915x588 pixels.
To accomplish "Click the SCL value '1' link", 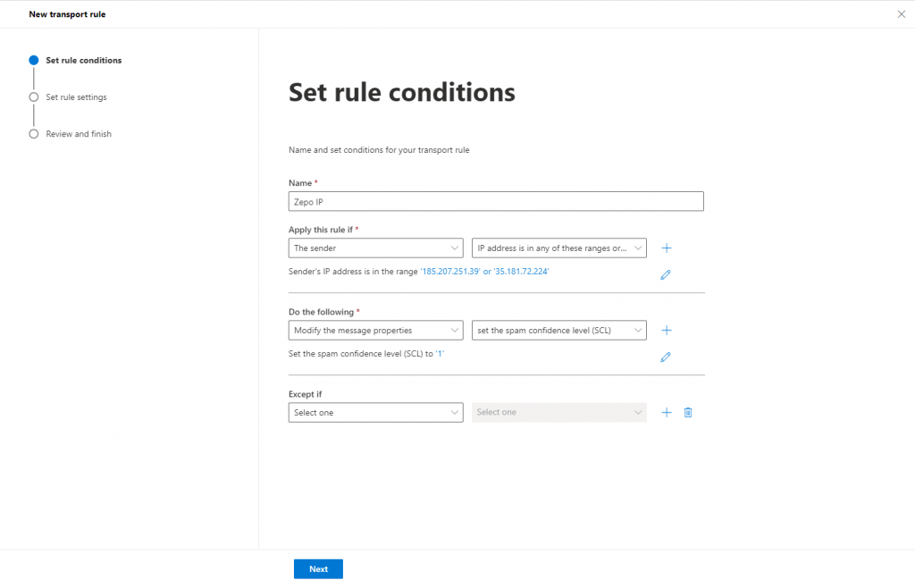I will [x=440, y=354].
